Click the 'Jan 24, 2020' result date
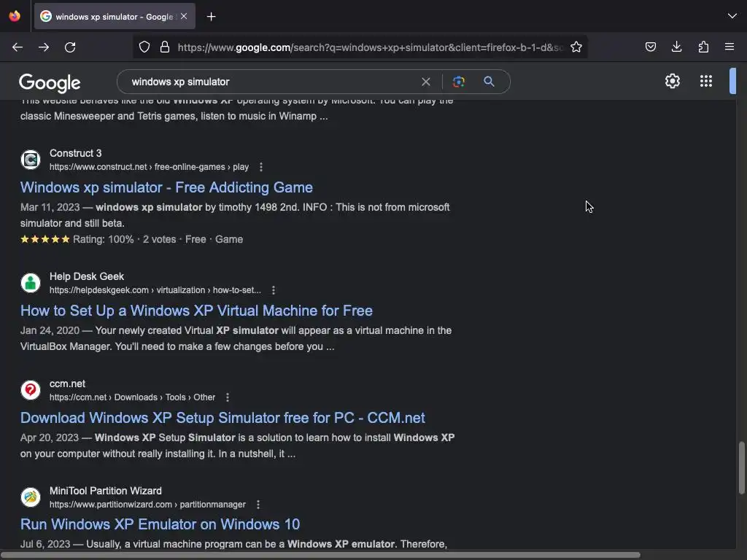Screen dimensions: 747x560 [50, 331]
